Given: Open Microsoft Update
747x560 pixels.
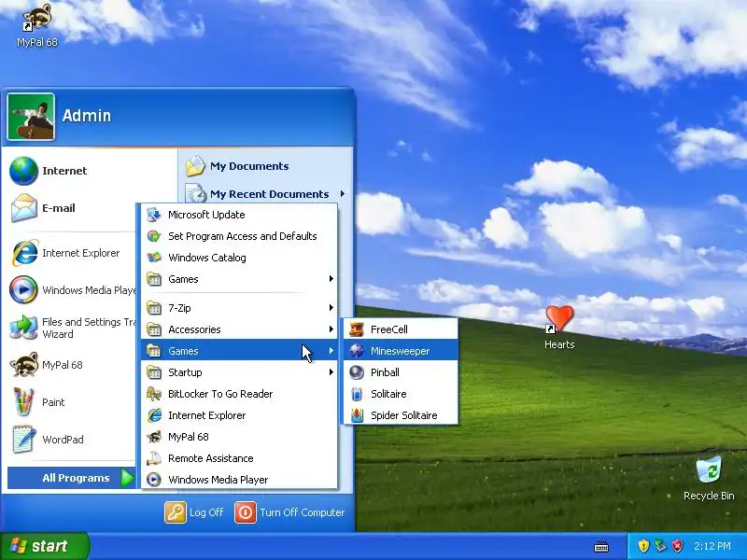Looking at the screenshot, I should (239, 215).
